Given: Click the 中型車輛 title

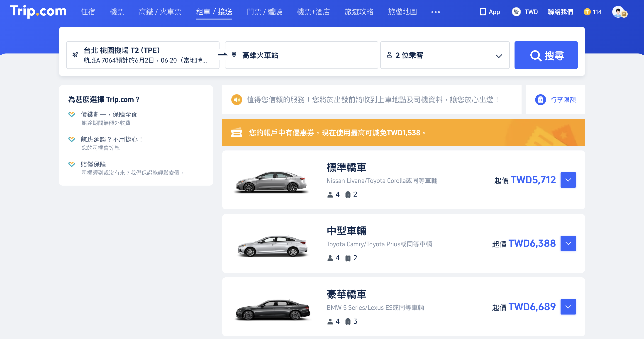Looking at the screenshot, I should [x=346, y=231].
